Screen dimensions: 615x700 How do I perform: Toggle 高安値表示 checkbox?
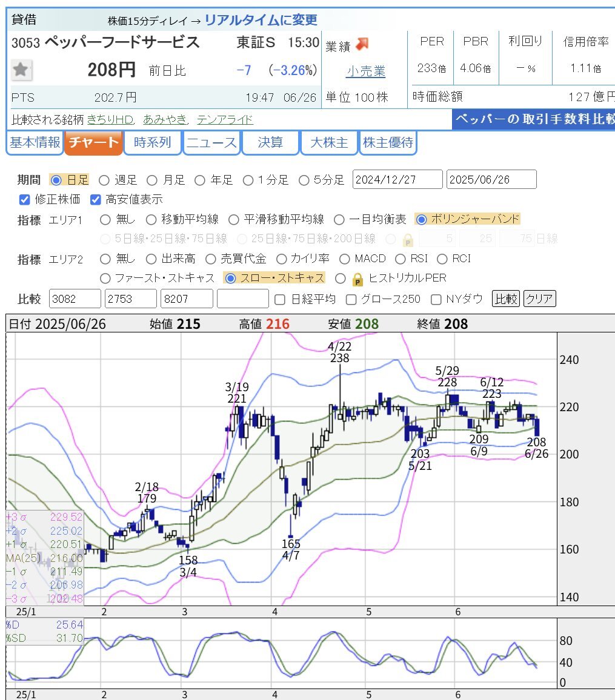[x=95, y=200]
